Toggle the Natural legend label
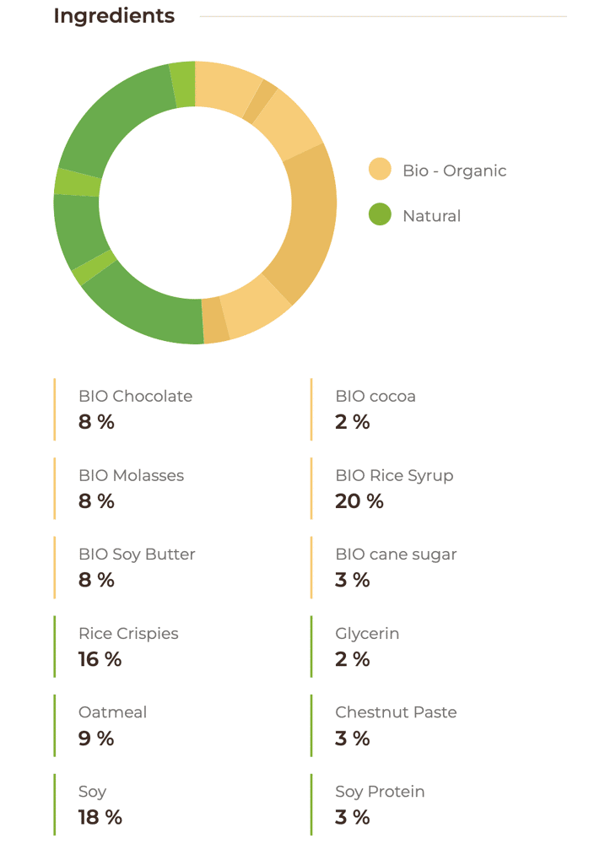The image size is (616, 844). coord(431,216)
